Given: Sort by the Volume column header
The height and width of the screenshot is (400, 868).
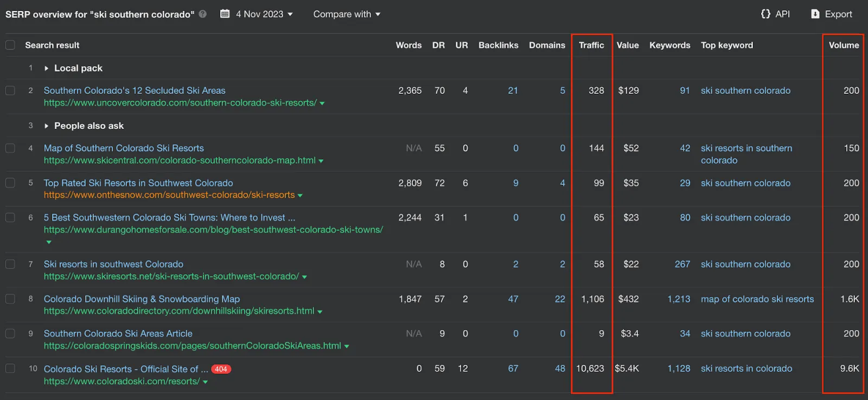Looking at the screenshot, I should pos(844,45).
